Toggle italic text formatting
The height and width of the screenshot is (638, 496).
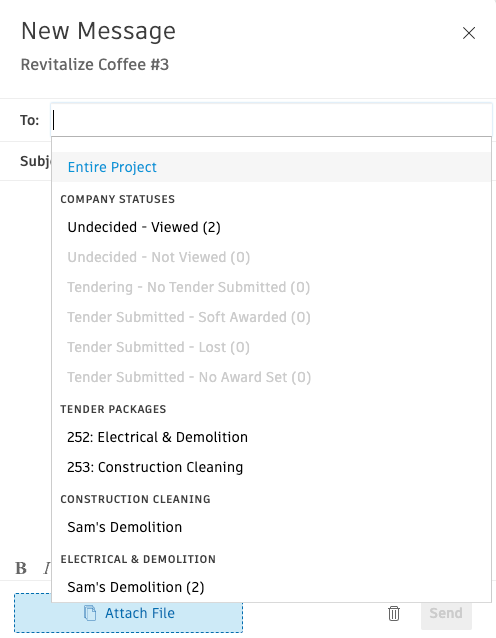tap(47, 568)
